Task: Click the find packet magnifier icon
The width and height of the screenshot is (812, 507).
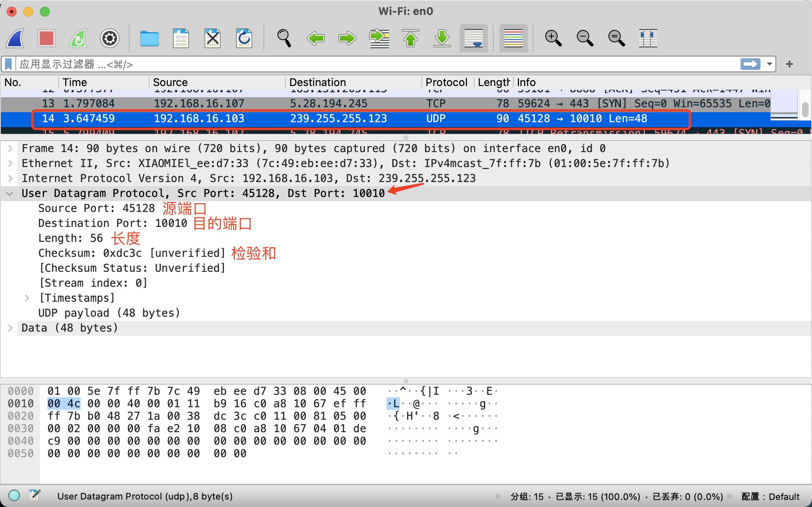Action: click(284, 39)
